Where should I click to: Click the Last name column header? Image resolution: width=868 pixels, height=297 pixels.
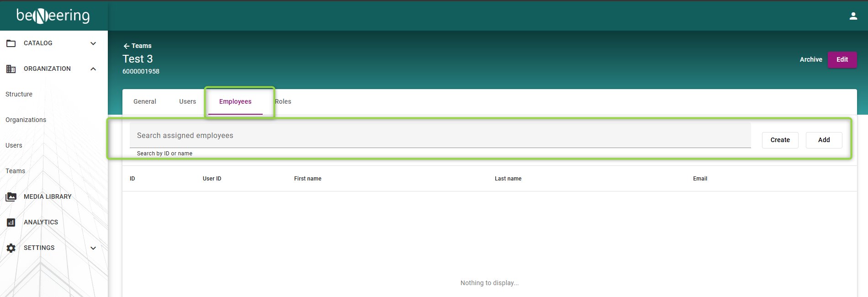pyautogui.click(x=508, y=179)
